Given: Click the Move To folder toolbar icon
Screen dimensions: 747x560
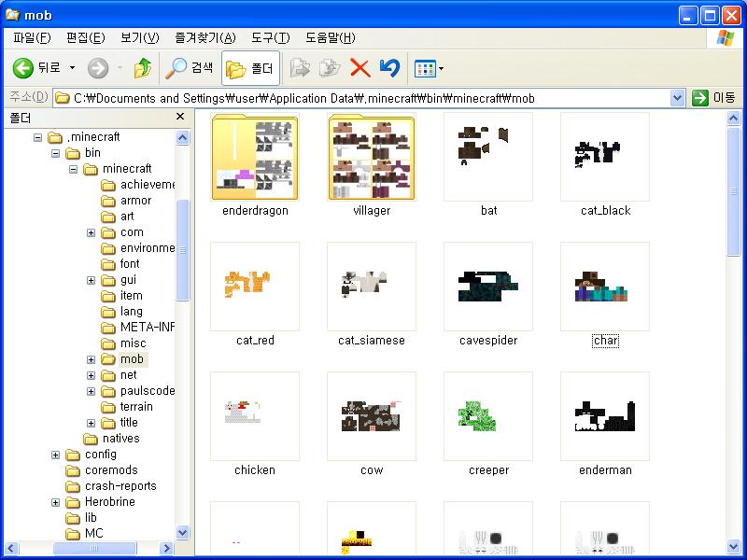Looking at the screenshot, I should tap(300, 68).
